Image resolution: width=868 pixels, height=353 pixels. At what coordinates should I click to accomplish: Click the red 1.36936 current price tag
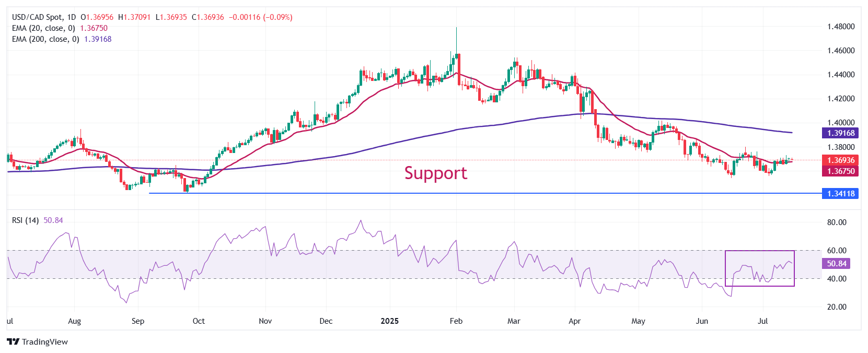pos(840,160)
